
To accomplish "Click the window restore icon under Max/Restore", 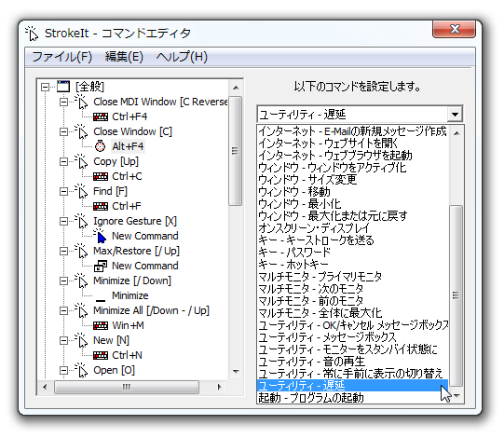I will pos(101,266).
